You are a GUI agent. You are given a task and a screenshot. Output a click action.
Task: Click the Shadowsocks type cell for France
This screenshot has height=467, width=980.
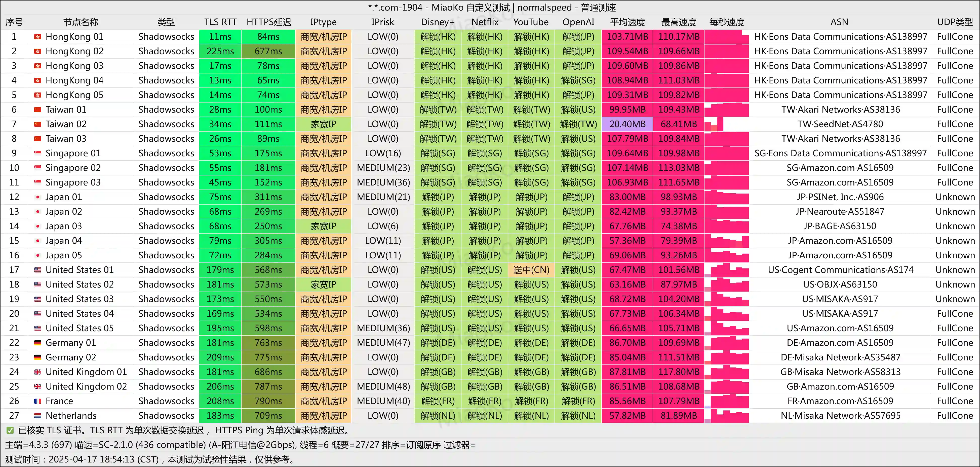coord(166,401)
